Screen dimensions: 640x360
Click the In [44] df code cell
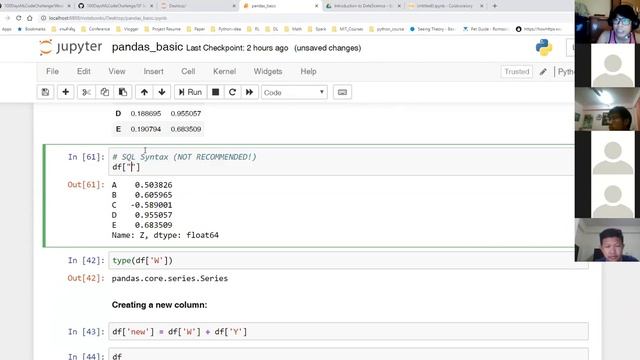pos(349,355)
